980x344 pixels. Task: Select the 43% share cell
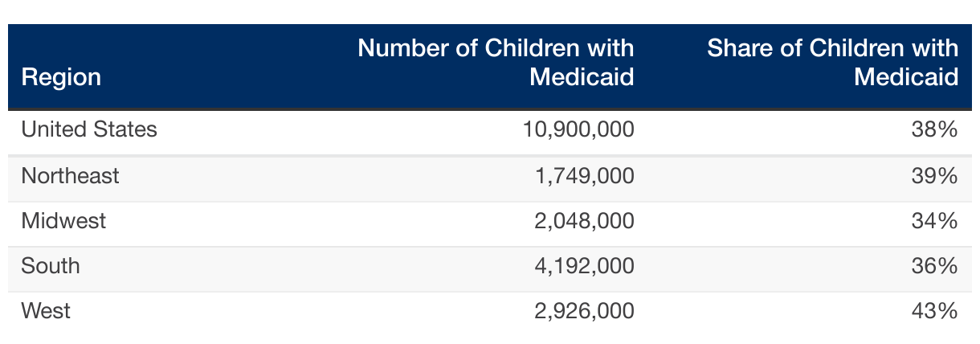(x=937, y=310)
